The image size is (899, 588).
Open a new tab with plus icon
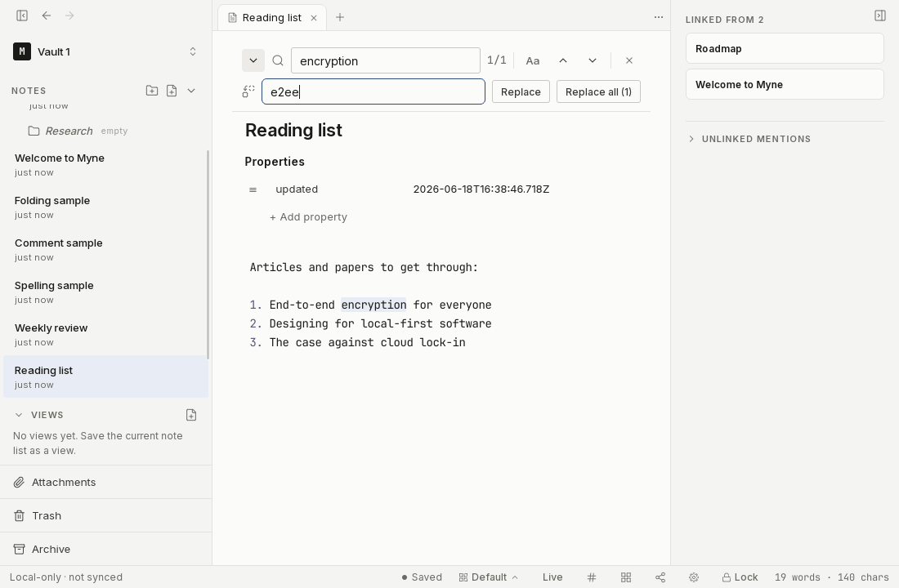pos(340,17)
